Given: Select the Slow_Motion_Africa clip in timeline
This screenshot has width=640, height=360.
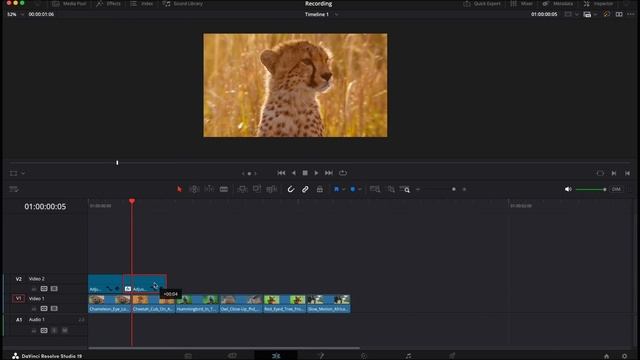Looking at the screenshot, I should click(329, 304).
